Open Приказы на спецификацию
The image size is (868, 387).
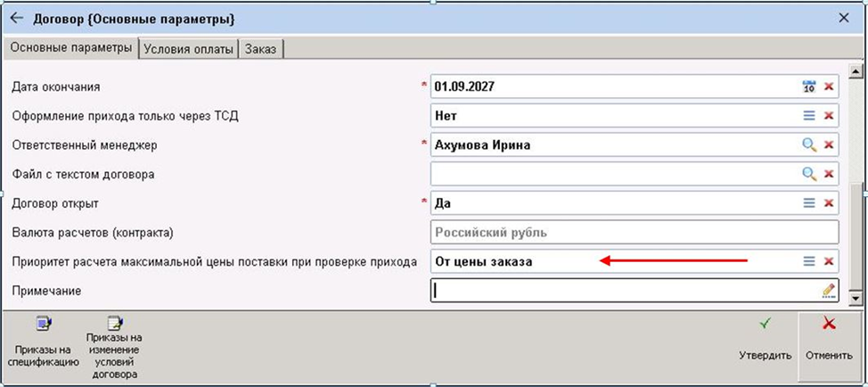tap(42, 342)
